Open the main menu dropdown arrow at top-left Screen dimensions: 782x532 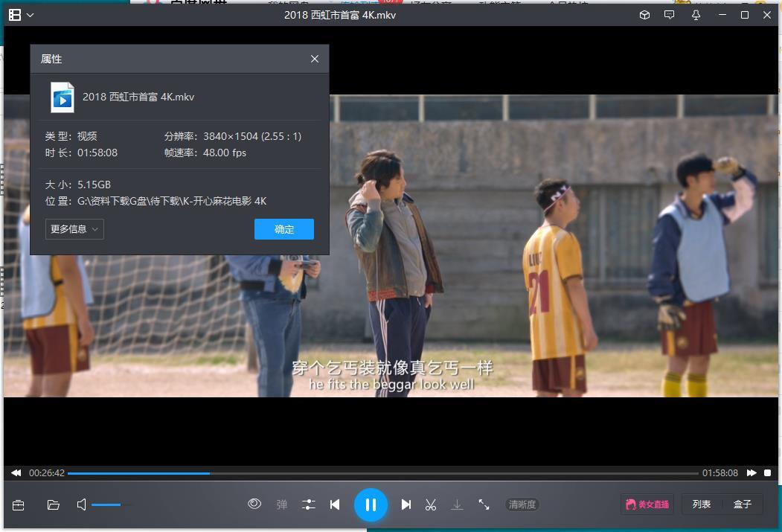coord(30,15)
